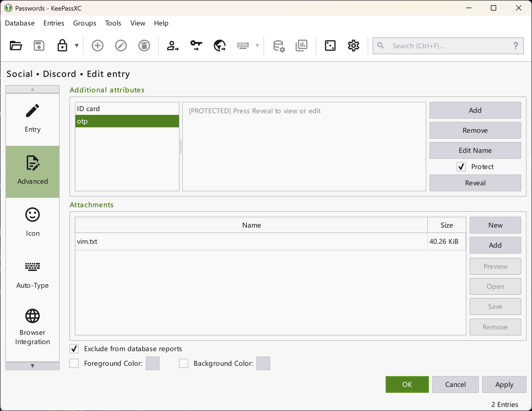Toggle the Protect checkbox
The height and width of the screenshot is (411, 532).
pyautogui.click(x=461, y=167)
